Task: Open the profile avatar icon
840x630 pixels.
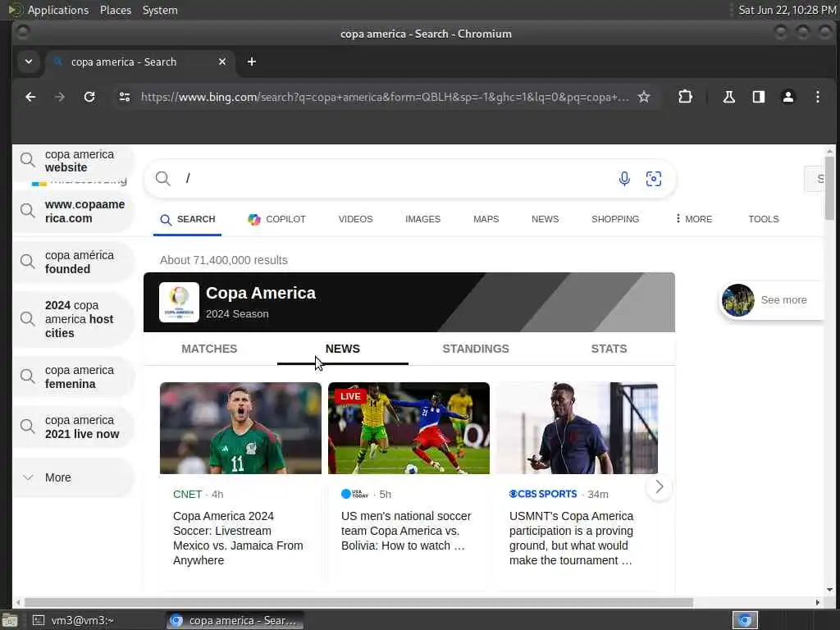Action: pos(788,97)
